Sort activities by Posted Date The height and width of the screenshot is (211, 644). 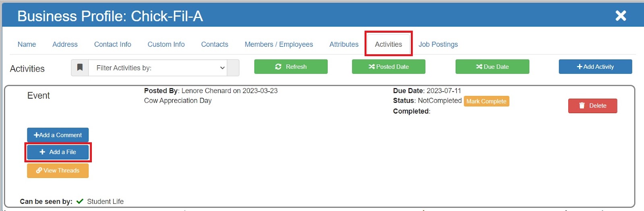(388, 66)
